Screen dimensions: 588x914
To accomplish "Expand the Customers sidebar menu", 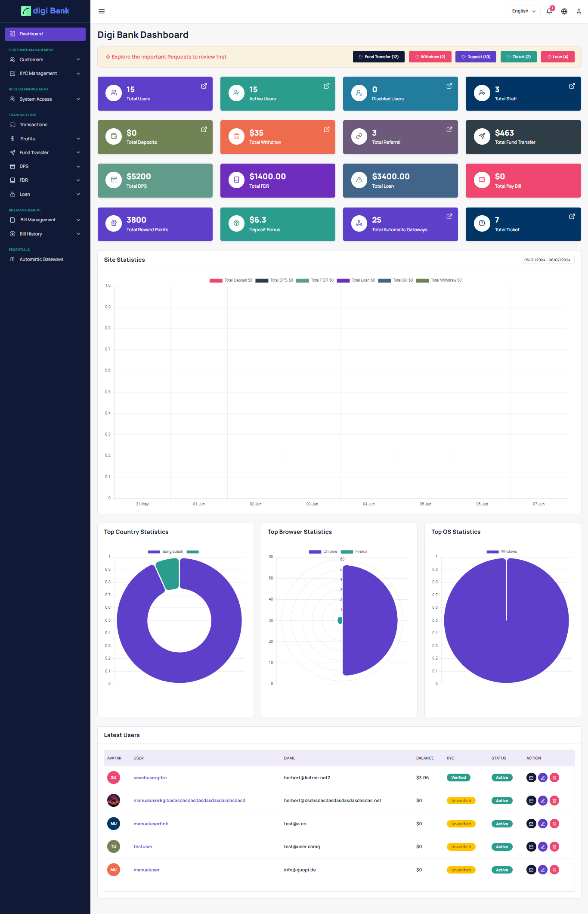I will tap(45, 60).
